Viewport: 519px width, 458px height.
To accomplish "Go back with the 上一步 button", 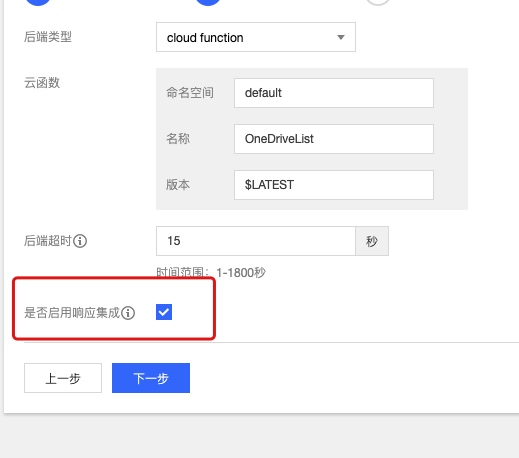I will (63, 378).
